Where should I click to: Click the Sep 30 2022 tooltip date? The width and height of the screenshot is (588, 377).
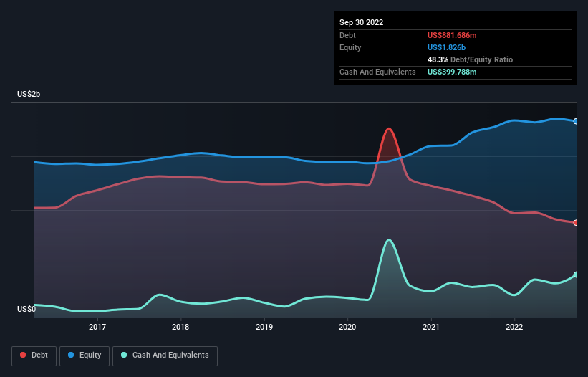pyautogui.click(x=361, y=22)
